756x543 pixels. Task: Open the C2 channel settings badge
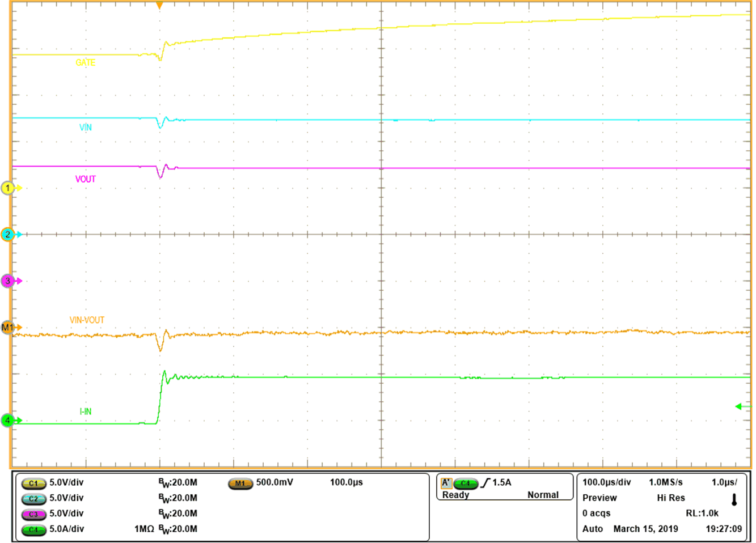coord(32,499)
